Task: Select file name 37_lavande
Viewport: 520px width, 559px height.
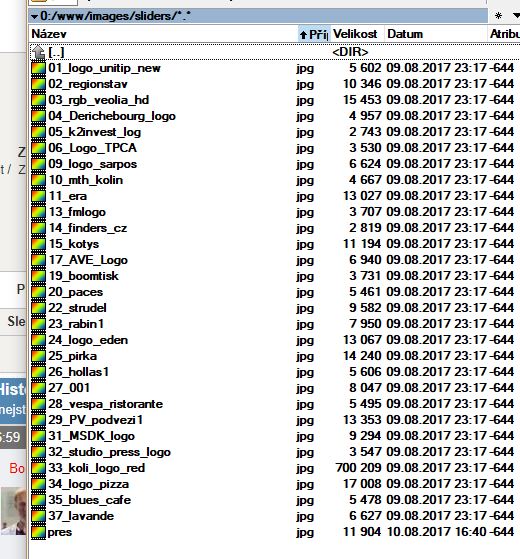Action: tap(81, 516)
